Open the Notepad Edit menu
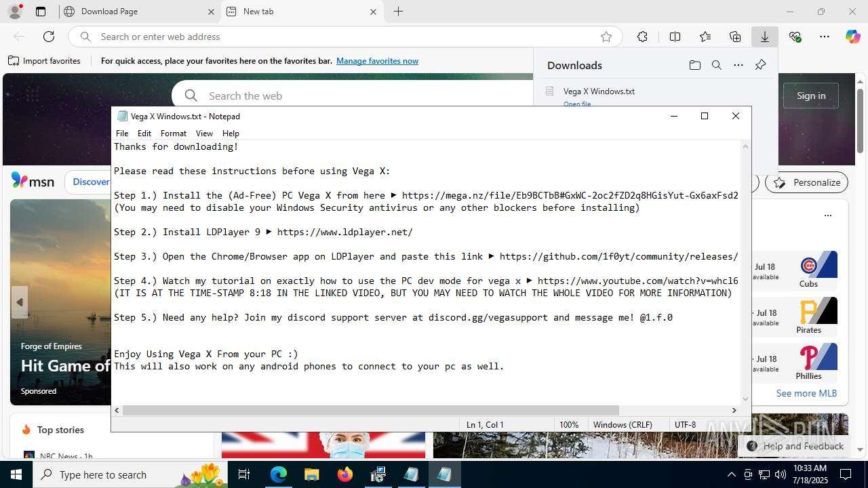Screen dimensions: 868x488 [x=144, y=134]
